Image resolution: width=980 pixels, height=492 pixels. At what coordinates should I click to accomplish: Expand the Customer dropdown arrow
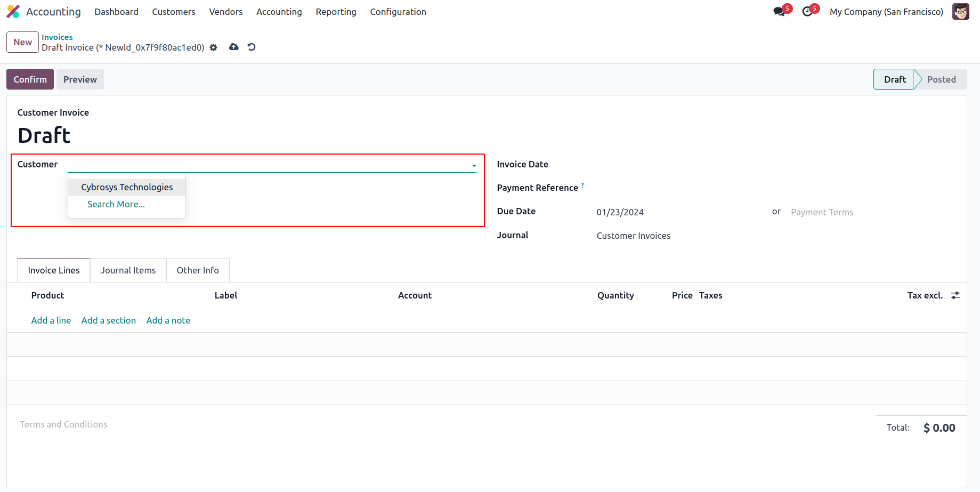(474, 165)
